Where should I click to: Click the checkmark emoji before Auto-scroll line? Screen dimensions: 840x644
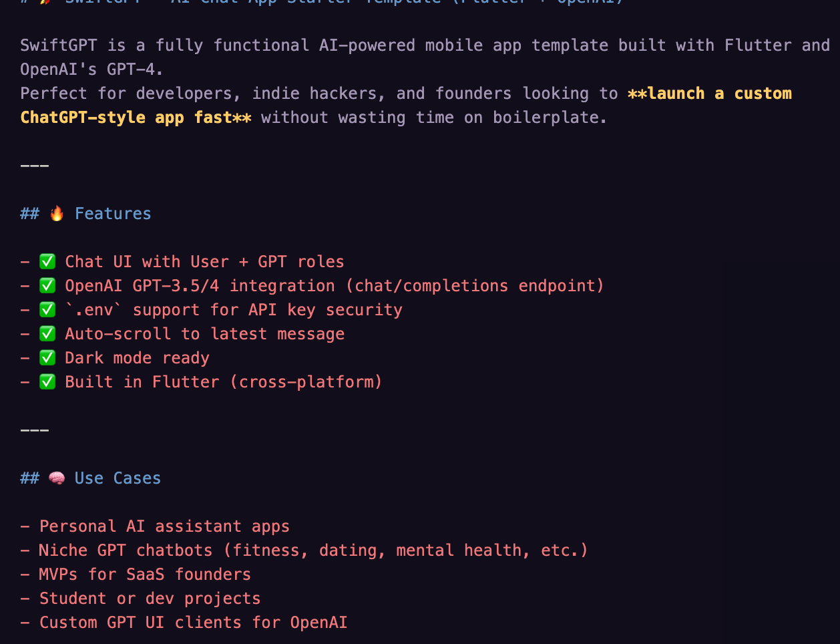pyautogui.click(x=47, y=334)
